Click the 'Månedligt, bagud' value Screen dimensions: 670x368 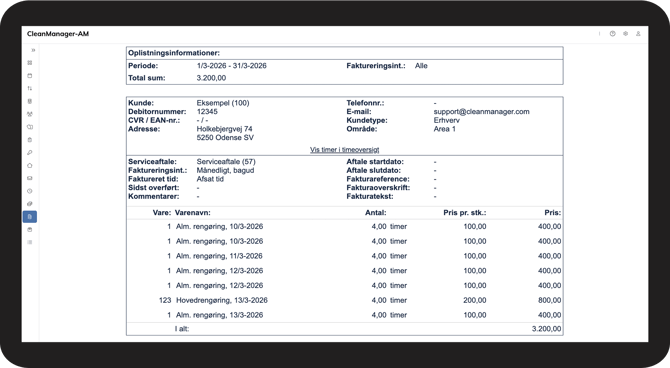coord(225,170)
